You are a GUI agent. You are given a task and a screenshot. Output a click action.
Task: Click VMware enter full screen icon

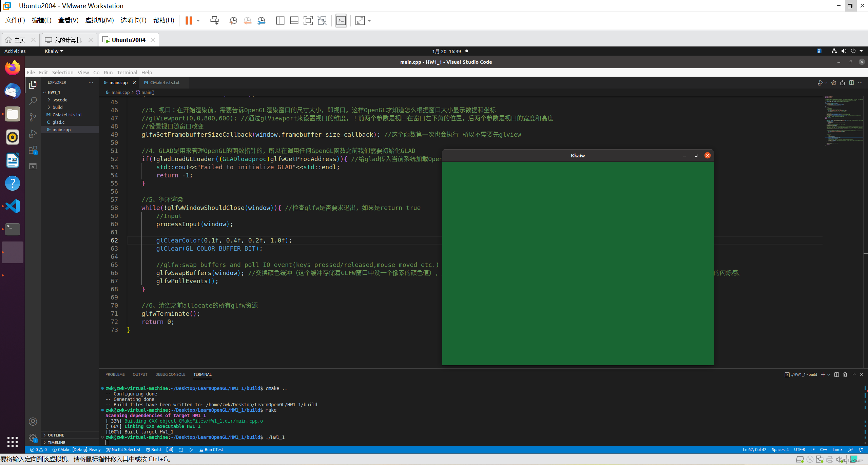pyautogui.click(x=308, y=21)
